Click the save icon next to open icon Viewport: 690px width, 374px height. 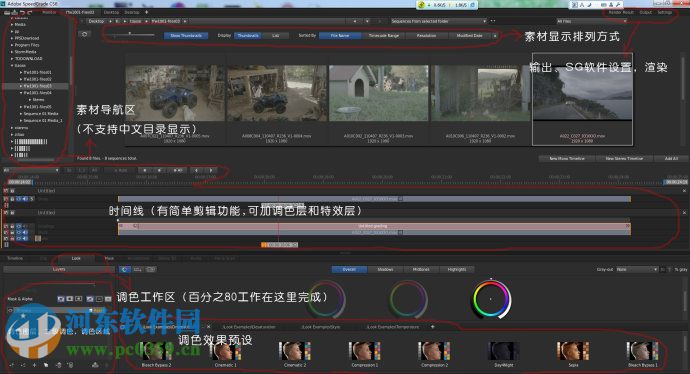(x=15, y=13)
